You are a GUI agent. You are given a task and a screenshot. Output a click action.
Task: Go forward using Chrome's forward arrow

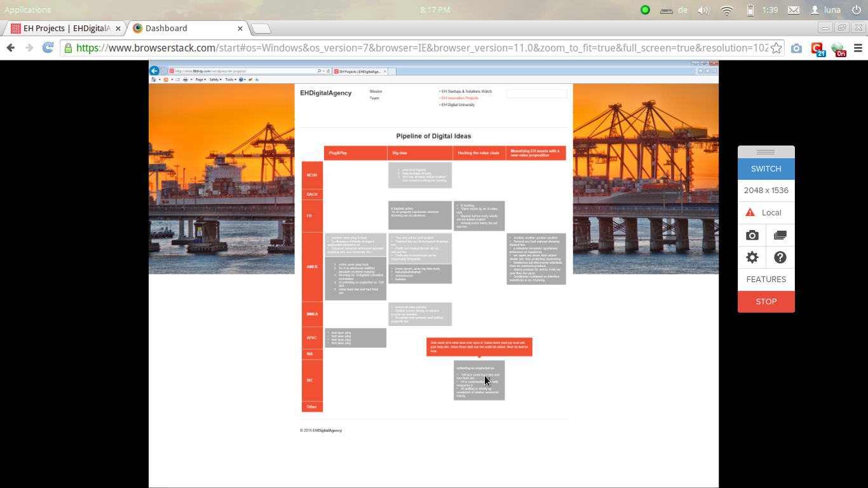pyautogui.click(x=29, y=48)
